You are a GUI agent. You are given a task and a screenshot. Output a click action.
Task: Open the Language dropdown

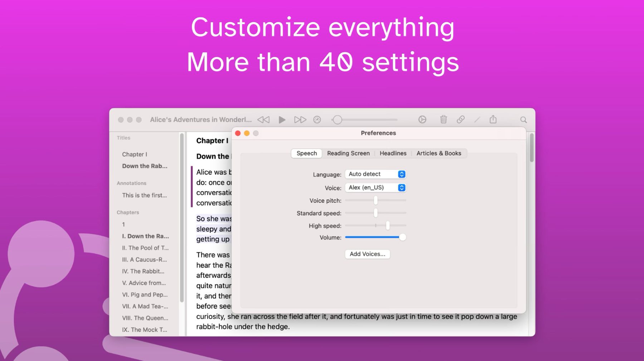point(375,174)
